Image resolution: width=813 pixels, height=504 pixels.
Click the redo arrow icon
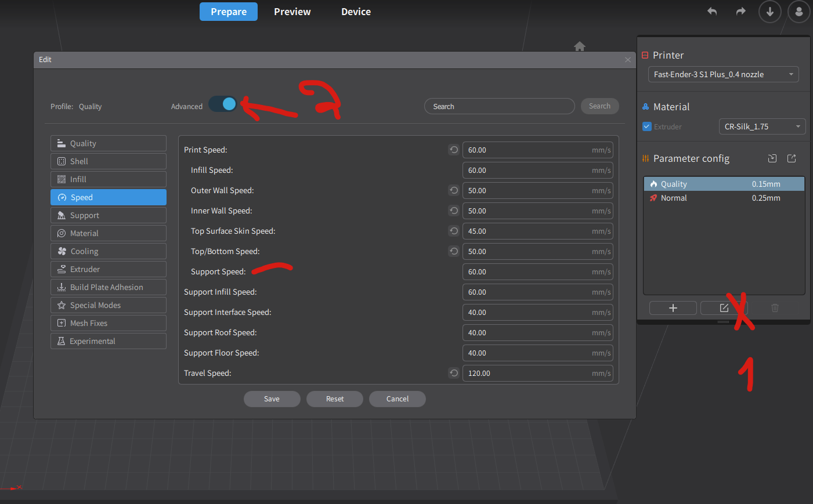point(740,12)
